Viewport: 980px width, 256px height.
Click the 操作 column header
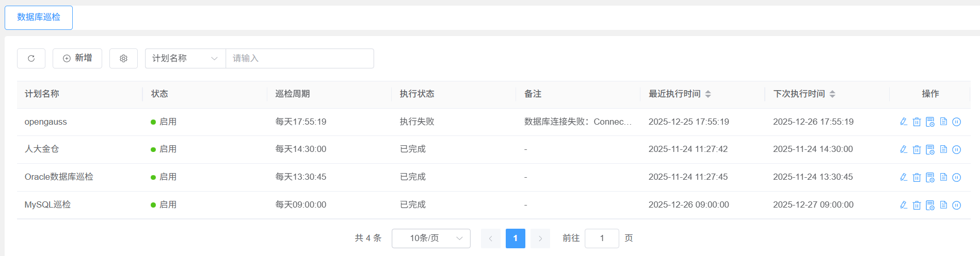tap(930, 94)
